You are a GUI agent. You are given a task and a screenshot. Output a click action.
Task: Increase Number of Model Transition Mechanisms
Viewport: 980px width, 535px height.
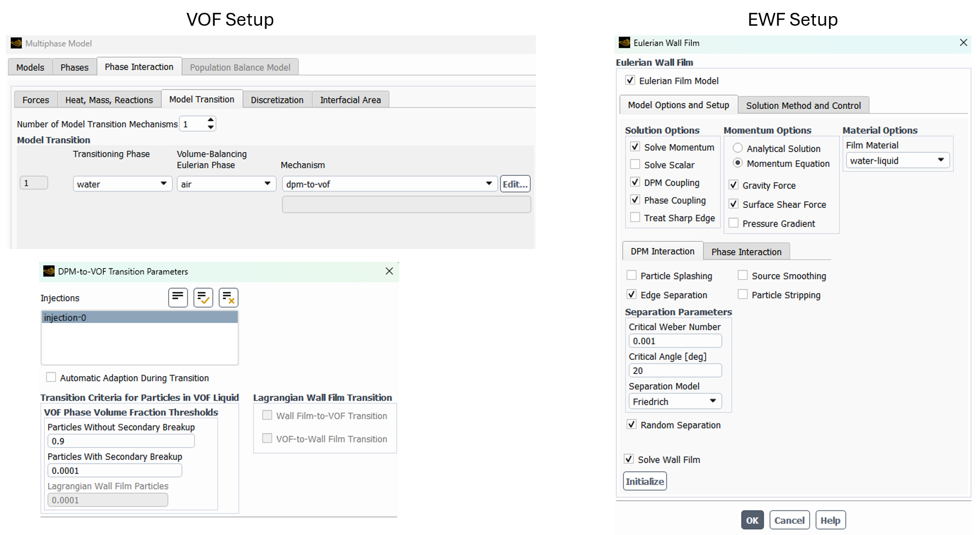[x=211, y=120]
